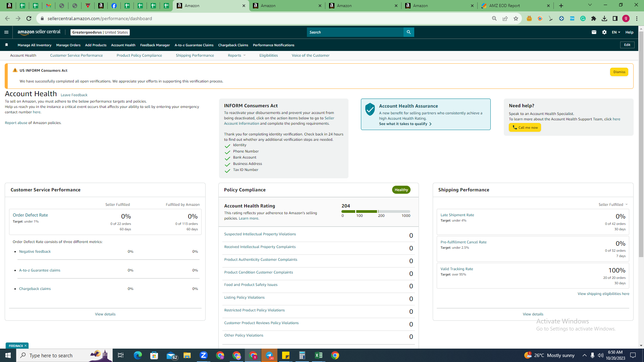Click the Amazon Seller Central logo

point(39,32)
